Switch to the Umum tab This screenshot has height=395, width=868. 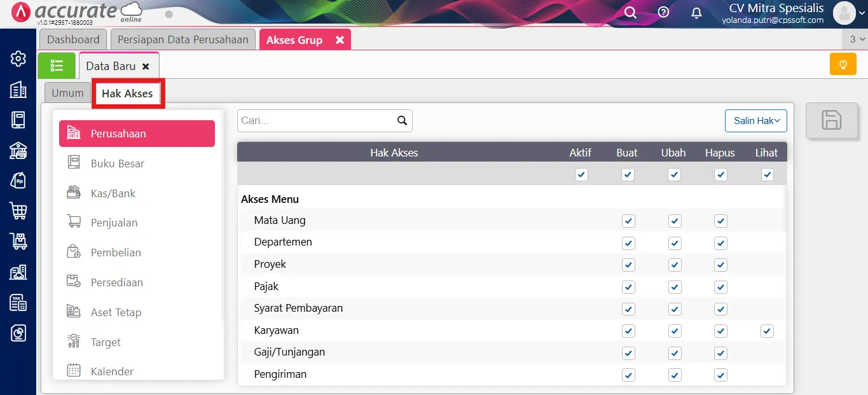67,92
